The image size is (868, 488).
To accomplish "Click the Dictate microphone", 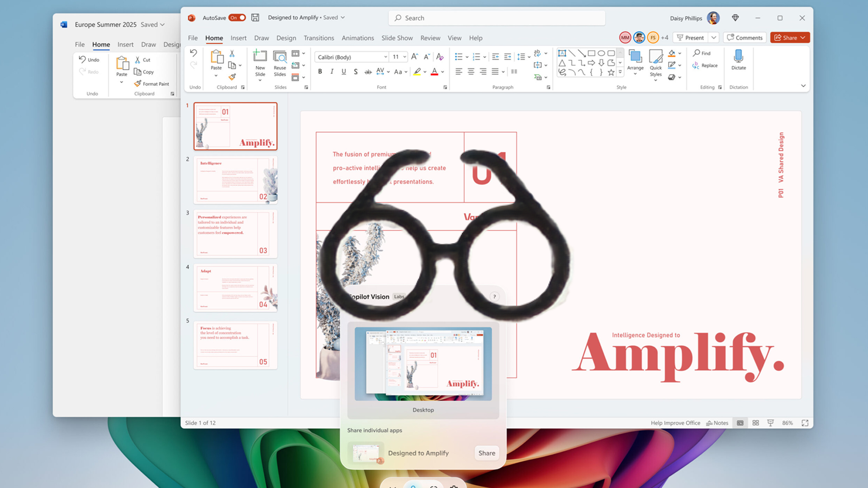I will [x=739, y=60].
